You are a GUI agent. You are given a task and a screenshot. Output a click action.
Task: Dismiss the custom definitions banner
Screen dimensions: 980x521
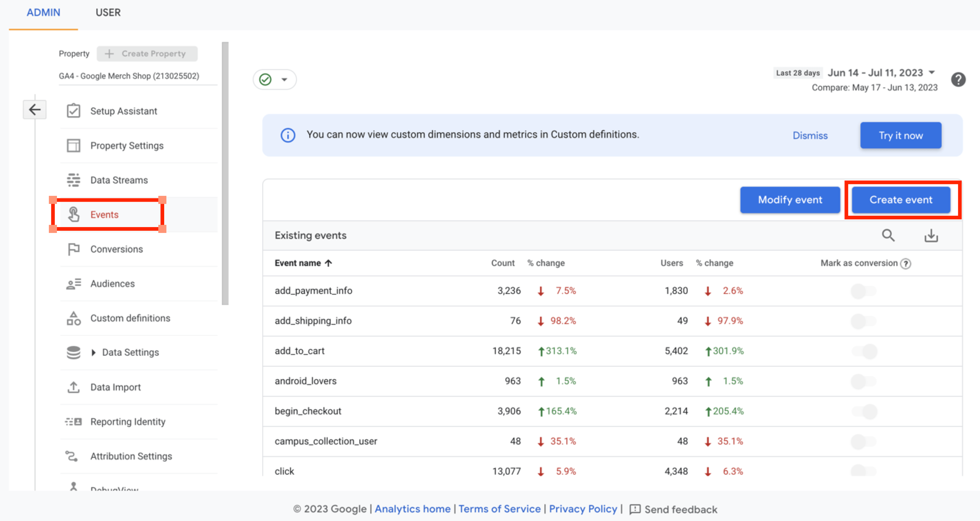click(810, 136)
